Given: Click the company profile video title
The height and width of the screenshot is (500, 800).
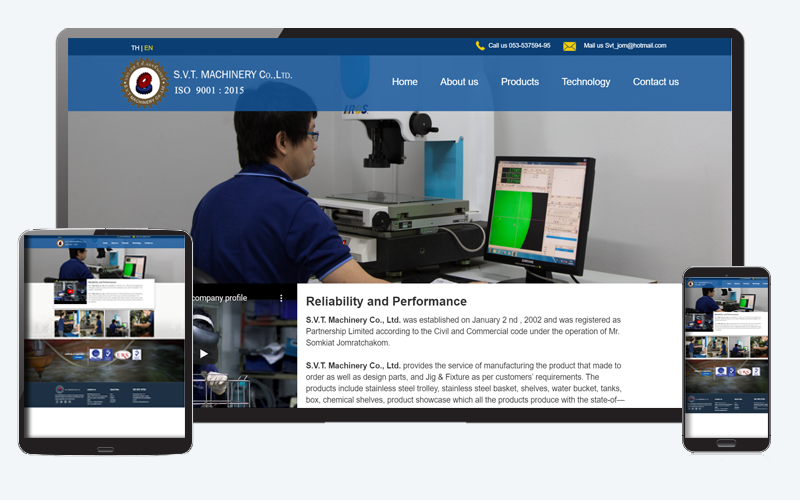Looking at the screenshot, I should pyautogui.click(x=220, y=298).
